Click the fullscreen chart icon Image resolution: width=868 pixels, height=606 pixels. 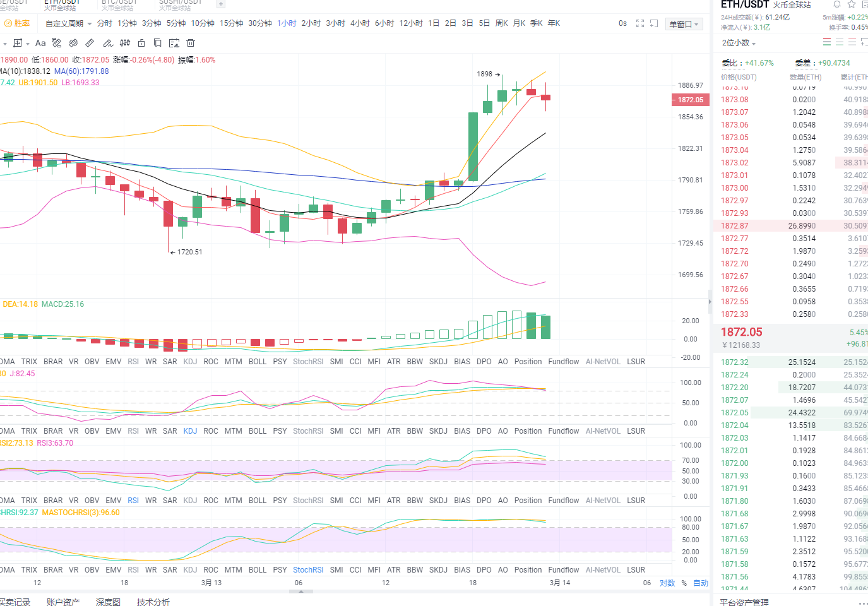pos(640,23)
